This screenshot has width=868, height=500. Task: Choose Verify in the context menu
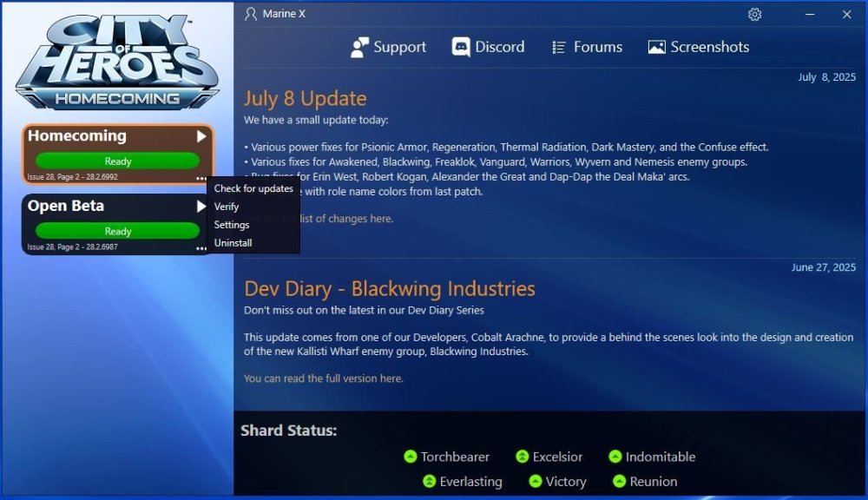point(227,207)
